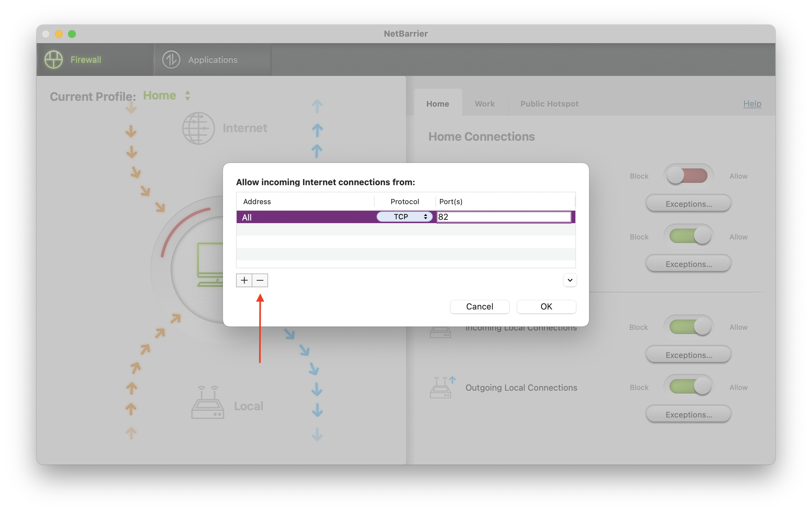Toggle the Incoming Local Connections switch

pyautogui.click(x=689, y=327)
